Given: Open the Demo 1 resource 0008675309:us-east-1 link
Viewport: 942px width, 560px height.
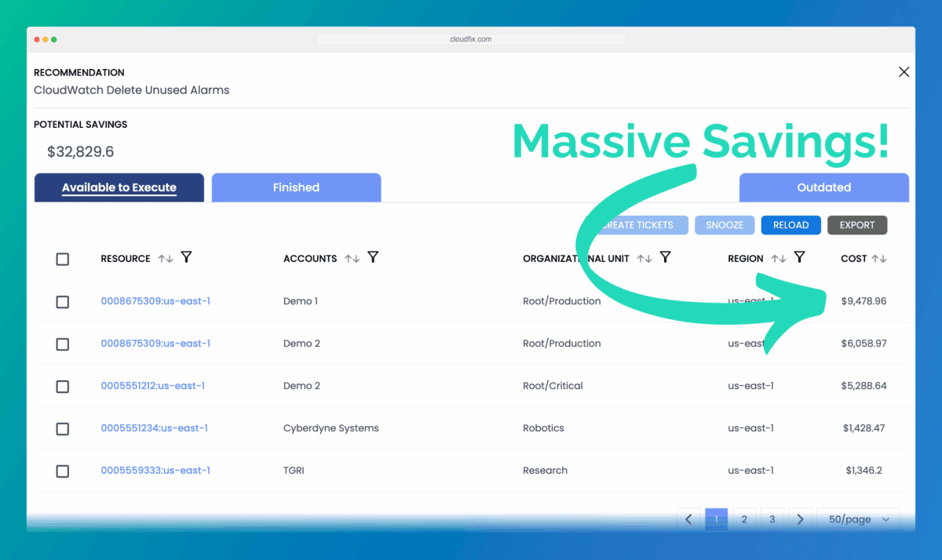Looking at the screenshot, I should point(155,301).
